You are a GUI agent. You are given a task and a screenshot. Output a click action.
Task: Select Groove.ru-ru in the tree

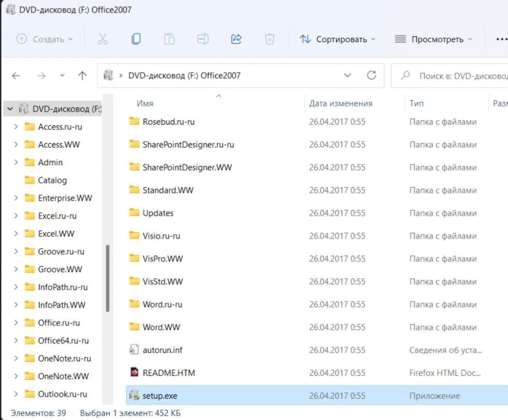coord(61,251)
